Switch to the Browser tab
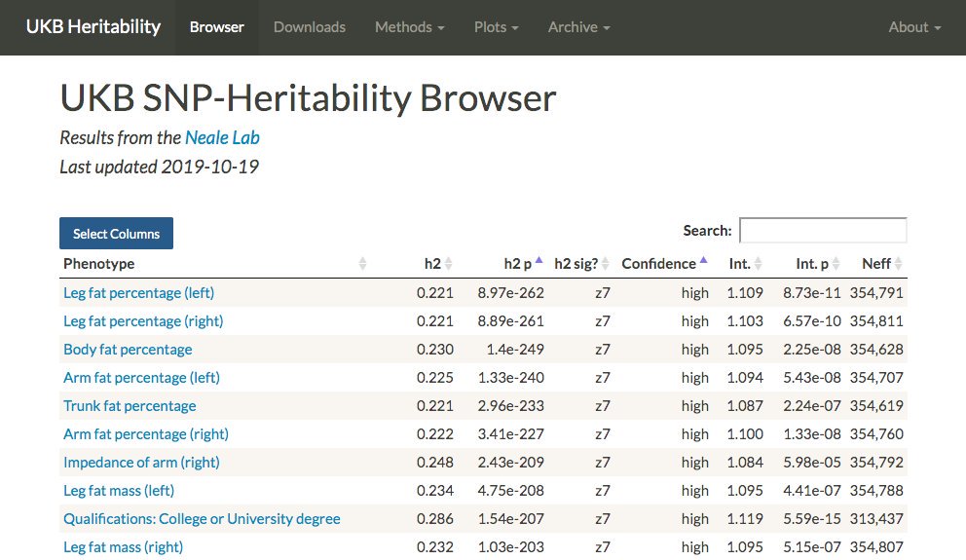This screenshot has height=560, width=966. click(x=217, y=27)
